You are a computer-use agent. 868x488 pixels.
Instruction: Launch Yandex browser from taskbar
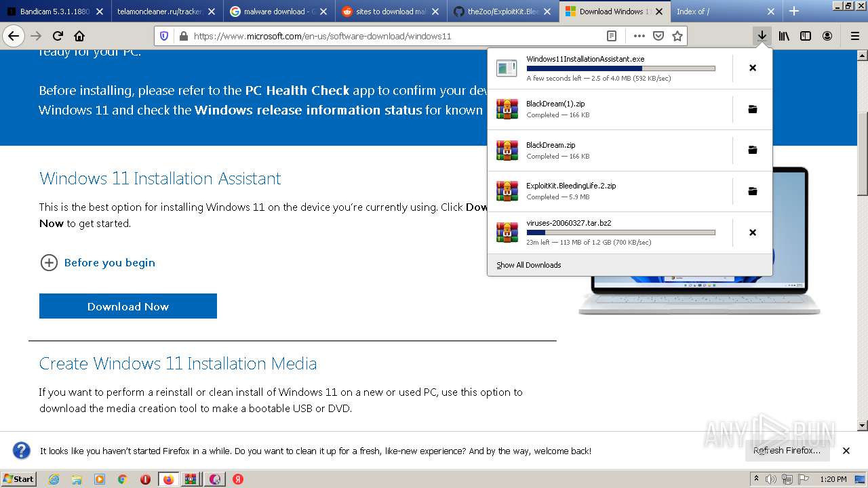[x=238, y=479]
